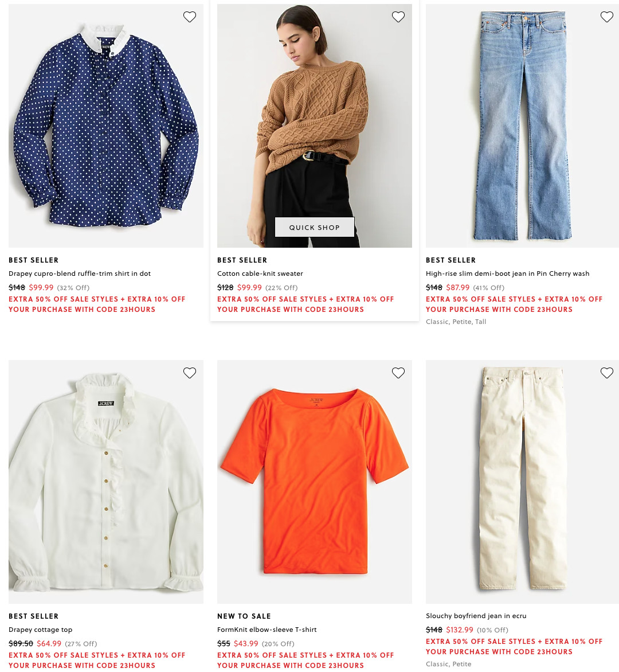Heart the white Drapey cottage top
The height and width of the screenshot is (672, 619).
click(189, 373)
